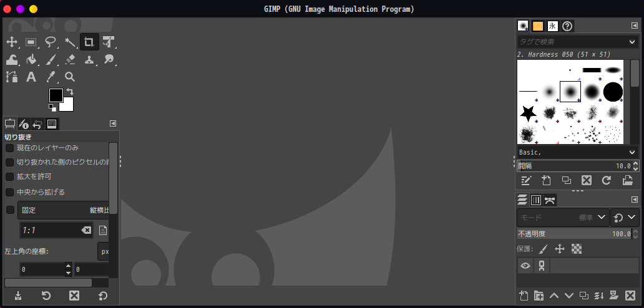Enable 中央から拡げる checkbox

[9, 192]
